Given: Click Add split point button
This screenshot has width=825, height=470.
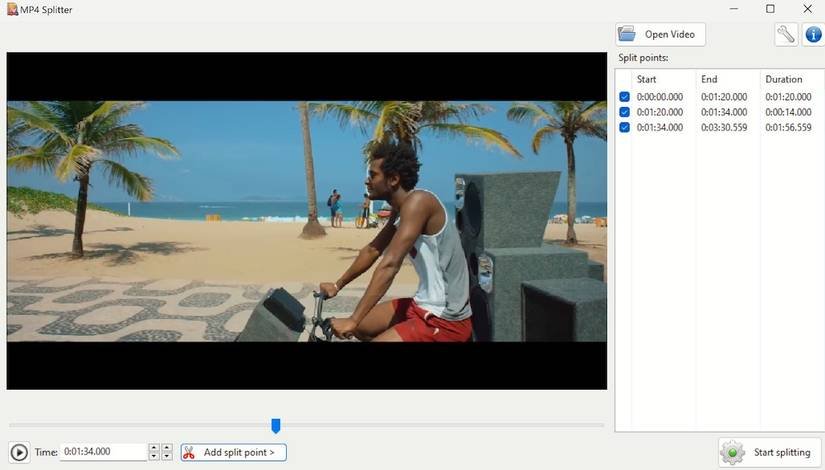Looking at the screenshot, I should coord(234,452).
